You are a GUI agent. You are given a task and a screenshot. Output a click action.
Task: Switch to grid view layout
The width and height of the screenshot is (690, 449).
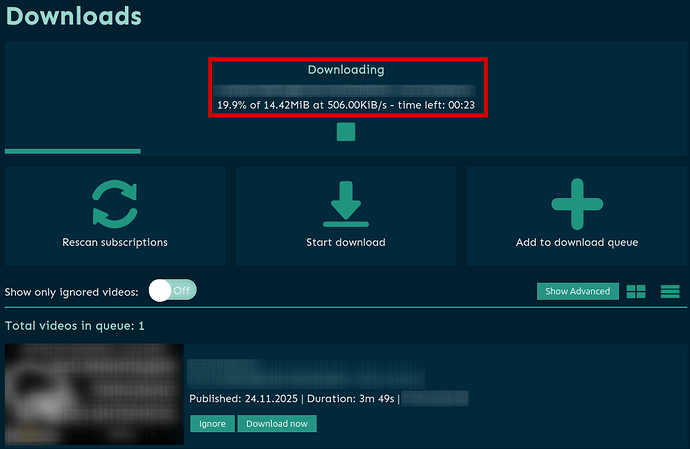point(636,291)
